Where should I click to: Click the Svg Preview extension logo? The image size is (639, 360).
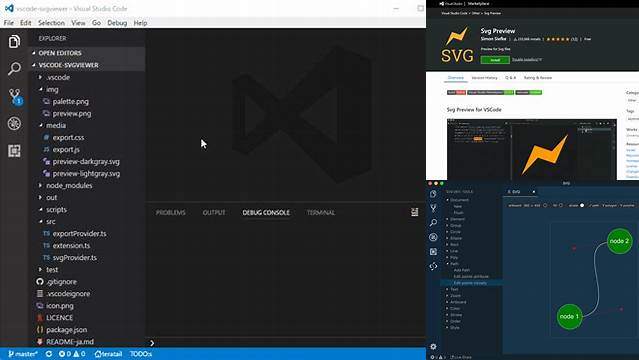457,45
